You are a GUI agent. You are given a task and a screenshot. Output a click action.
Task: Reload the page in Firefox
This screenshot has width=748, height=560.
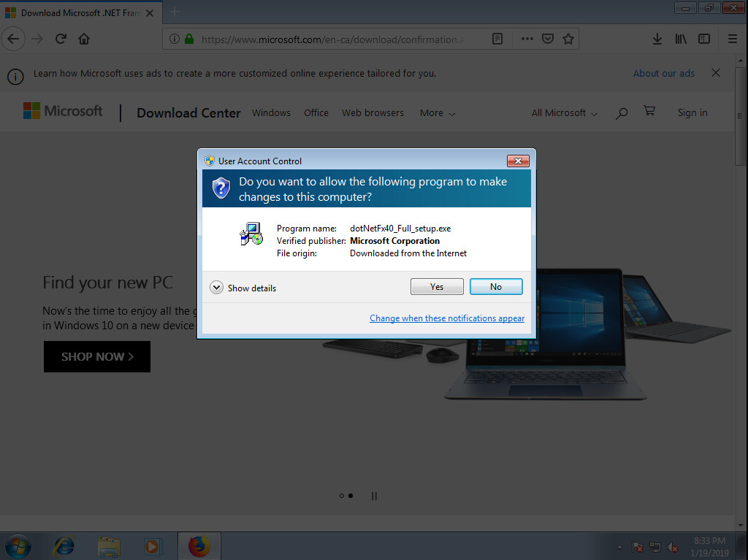(x=61, y=39)
